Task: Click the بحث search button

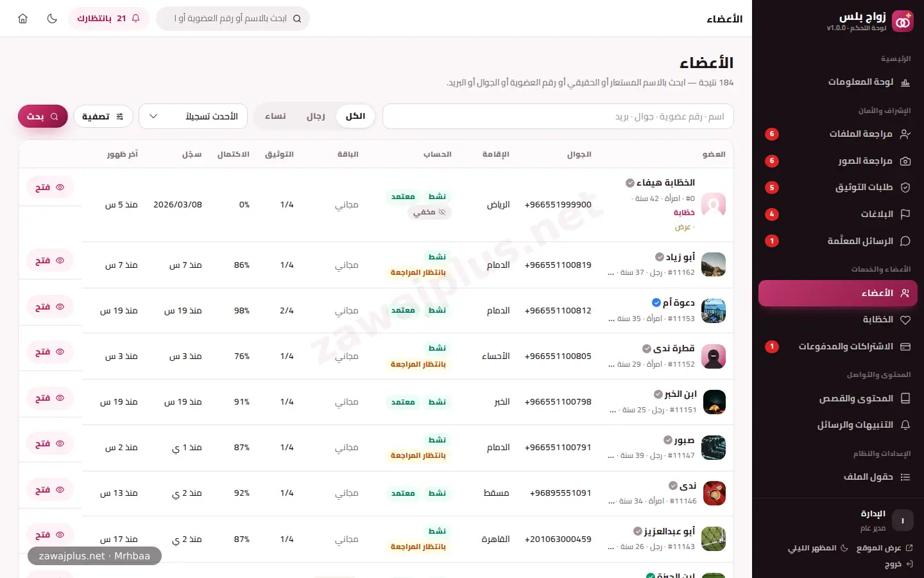Action: tap(42, 116)
